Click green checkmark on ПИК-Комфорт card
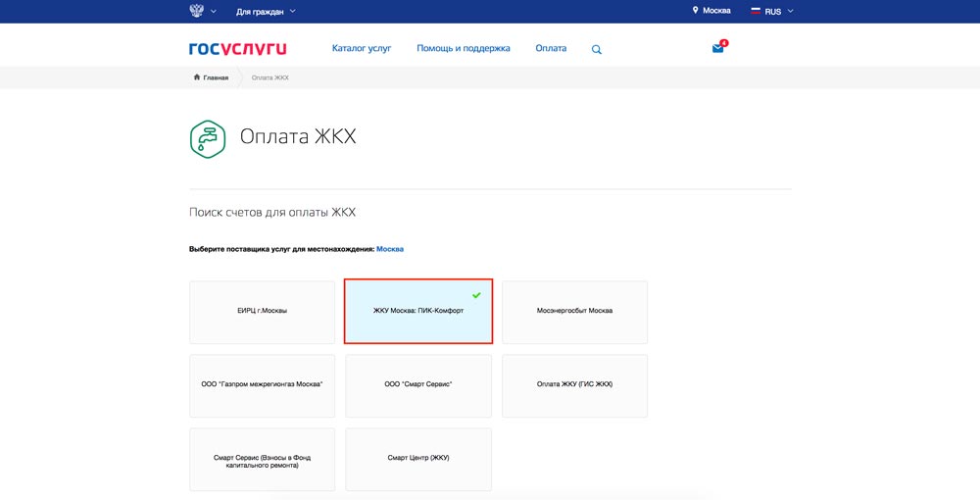 click(x=476, y=295)
